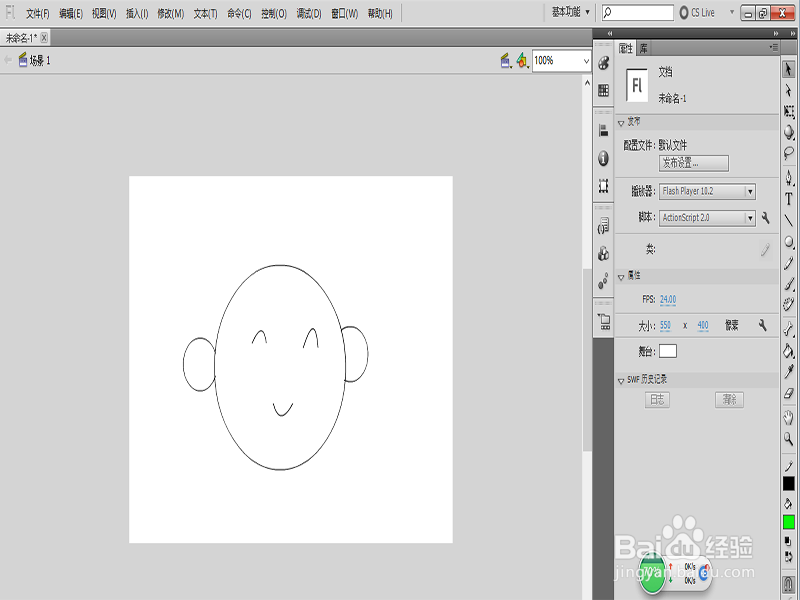Select the Lasso tool
The image size is (800, 600).
click(x=789, y=154)
